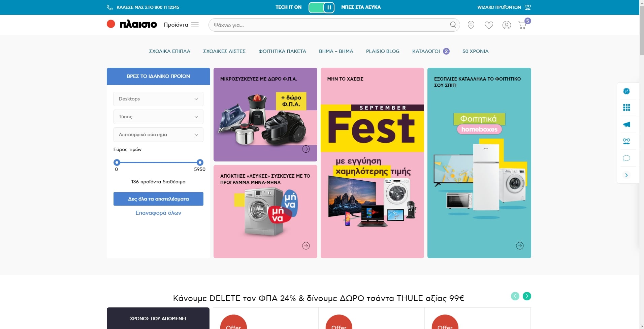Click the sidebar offers badge icon
Viewport: 644px width, 329px height.
pyautogui.click(x=626, y=91)
